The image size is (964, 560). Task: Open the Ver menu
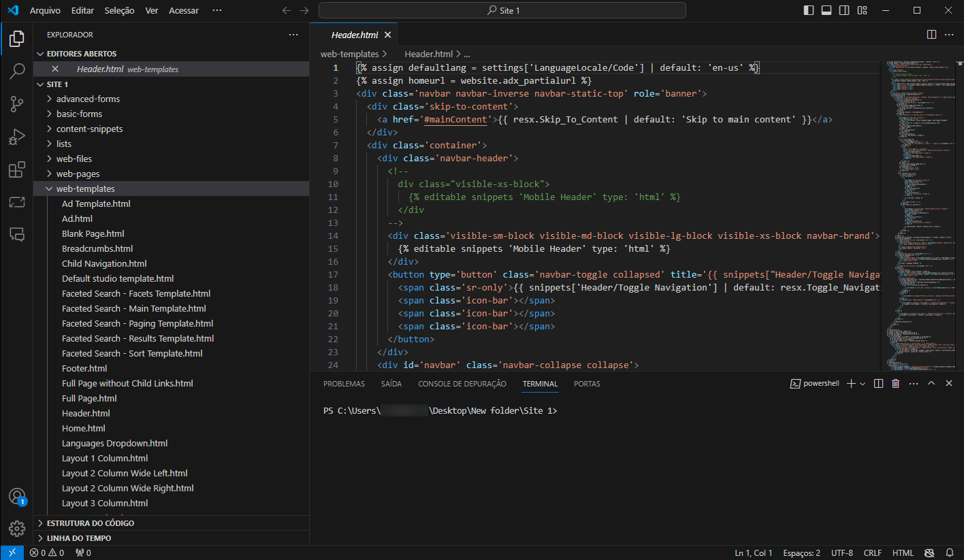tap(152, 10)
